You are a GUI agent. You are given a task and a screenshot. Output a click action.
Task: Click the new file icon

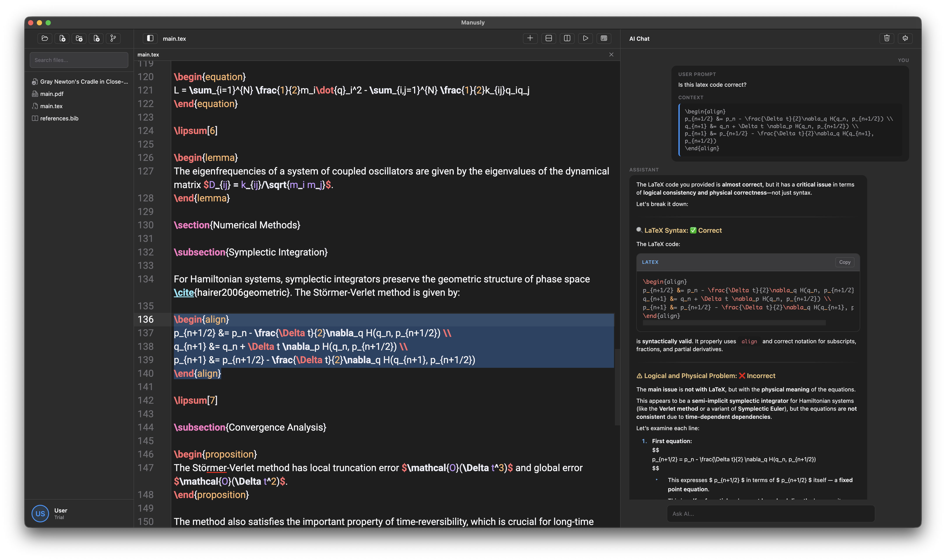(62, 38)
